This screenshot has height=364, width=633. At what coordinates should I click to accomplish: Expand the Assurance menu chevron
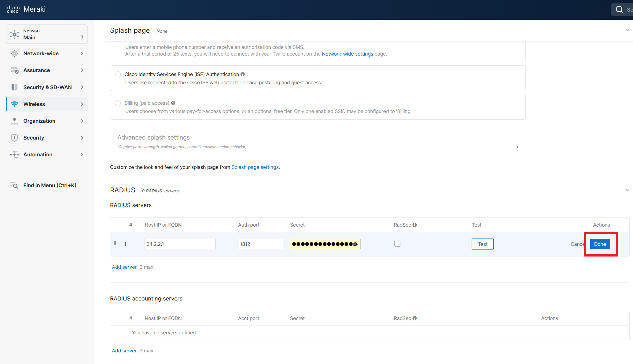pos(82,70)
